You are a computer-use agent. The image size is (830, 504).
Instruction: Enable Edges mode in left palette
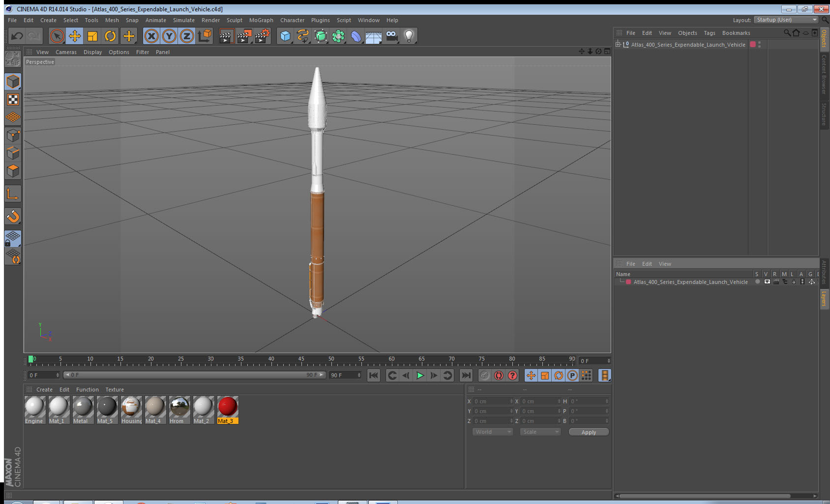coord(13,153)
